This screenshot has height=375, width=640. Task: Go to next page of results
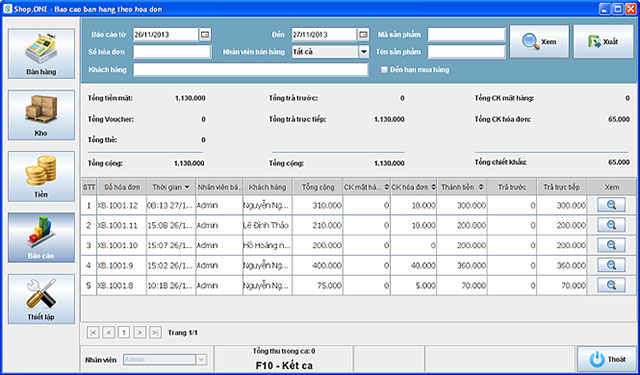click(140, 333)
